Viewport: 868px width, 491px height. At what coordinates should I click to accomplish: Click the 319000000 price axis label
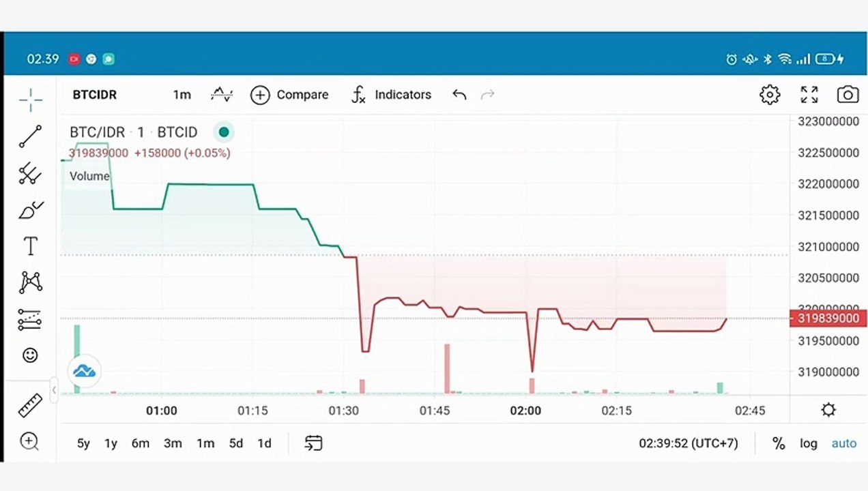828,372
